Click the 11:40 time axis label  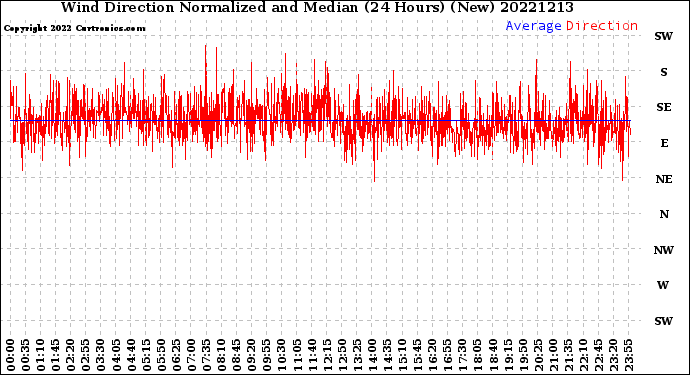coord(312,355)
